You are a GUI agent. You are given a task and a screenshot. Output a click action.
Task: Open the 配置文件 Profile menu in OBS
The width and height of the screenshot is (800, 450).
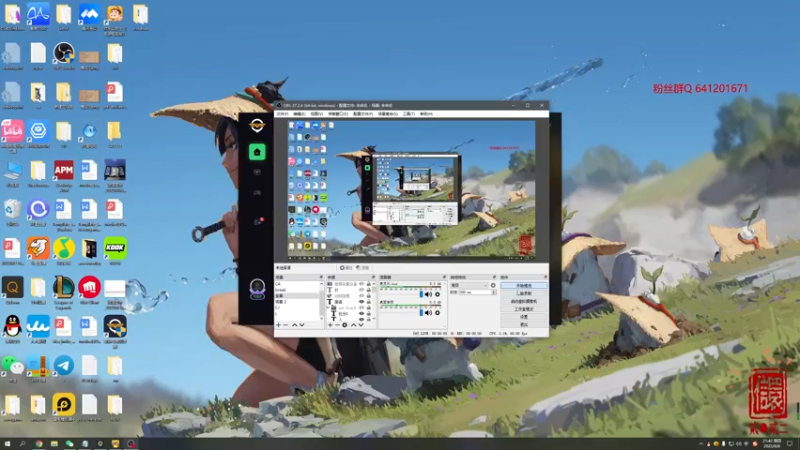click(363, 114)
